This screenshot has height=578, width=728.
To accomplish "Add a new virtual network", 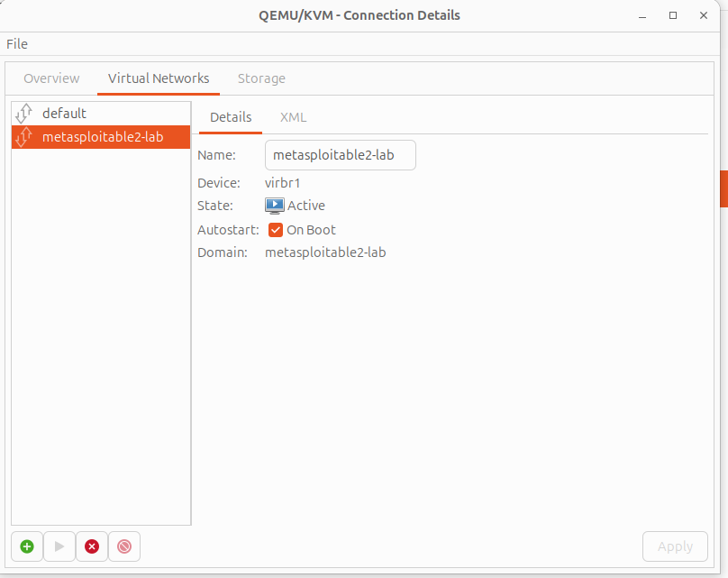I will click(x=27, y=546).
